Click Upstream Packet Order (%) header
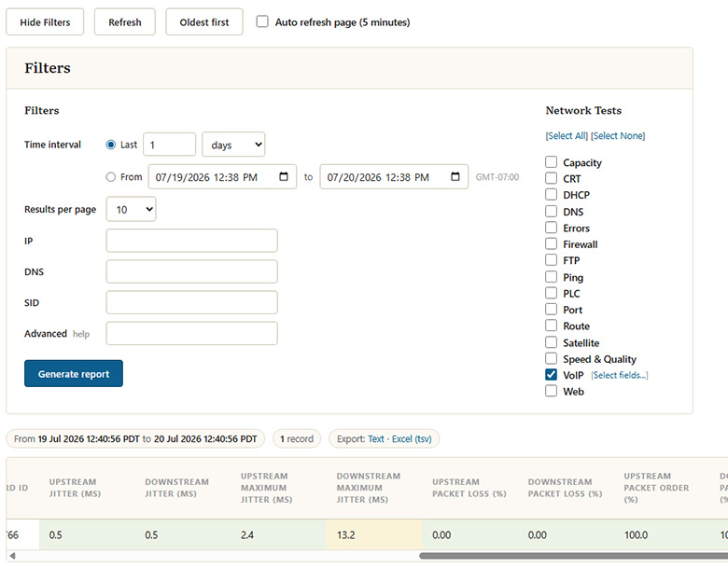The height and width of the screenshot is (568, 728). (656, 488)
